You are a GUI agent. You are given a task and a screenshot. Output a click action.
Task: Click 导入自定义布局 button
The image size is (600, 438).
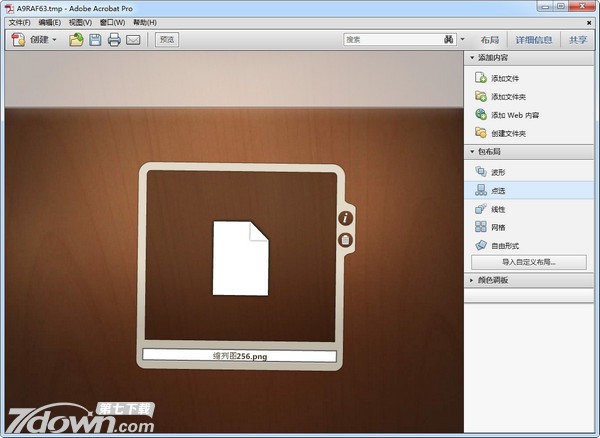529,262
